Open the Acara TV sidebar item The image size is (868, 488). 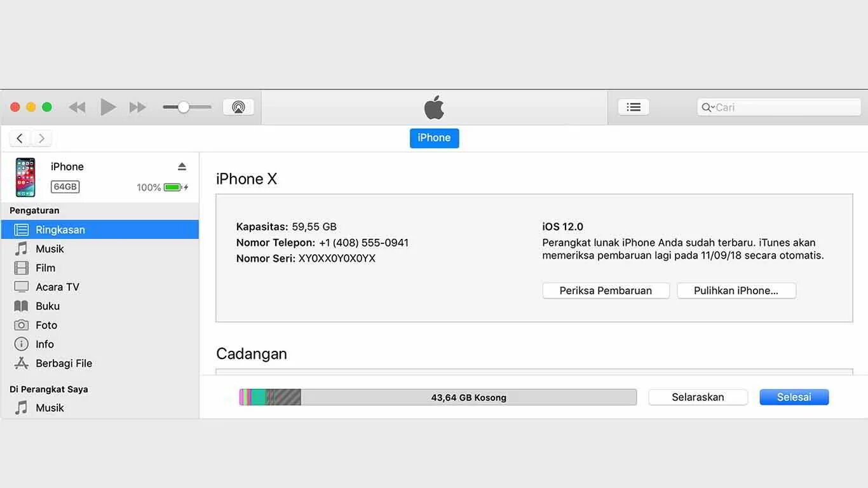click(x=100, y=287)
